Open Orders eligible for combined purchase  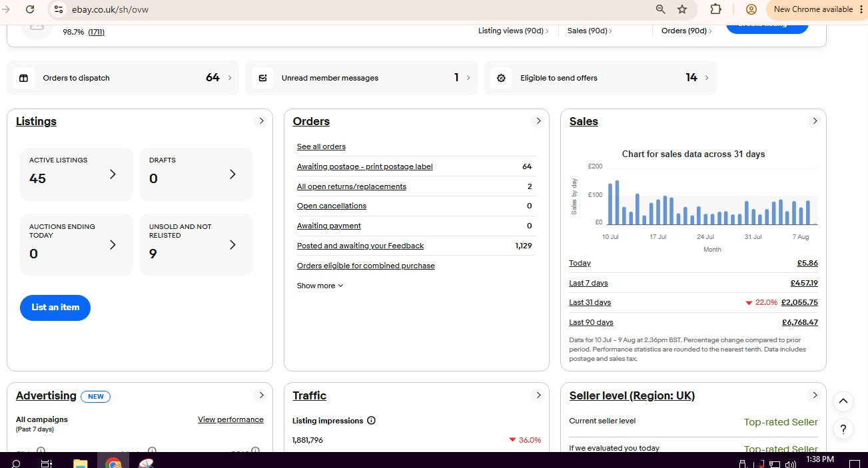click(366, 266)
